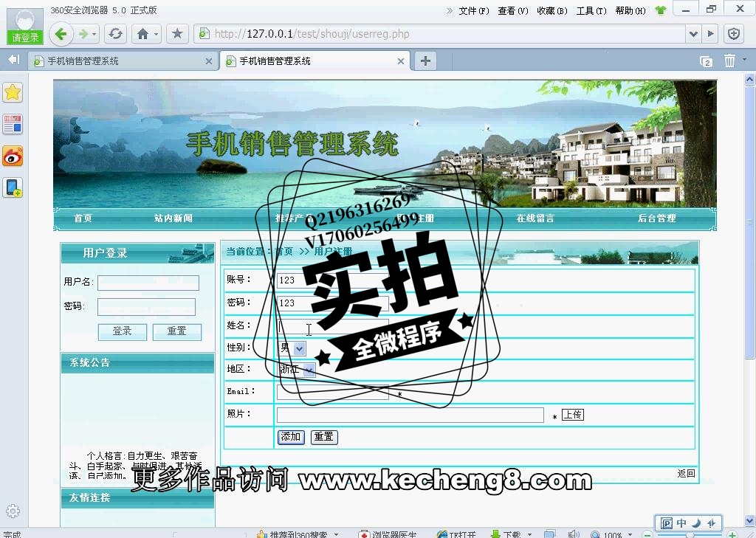Viewport: 756px width, 538px height.
Task: Click the menu overflow chevron
Action: tap(450, 10)
